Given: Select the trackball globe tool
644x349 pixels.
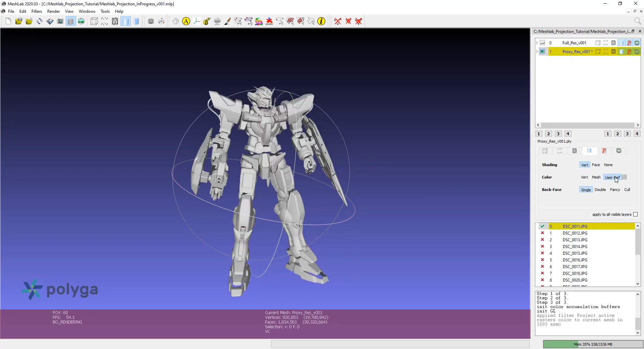Looking at the screenshot, I should [176, 21].
